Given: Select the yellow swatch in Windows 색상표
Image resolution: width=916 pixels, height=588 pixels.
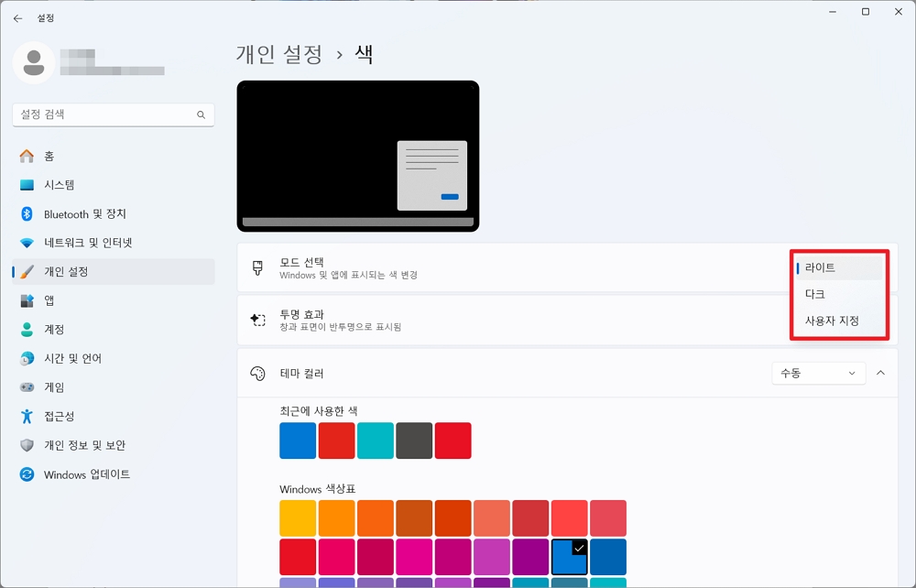Looking at the screenshot, I should point(297,517).
